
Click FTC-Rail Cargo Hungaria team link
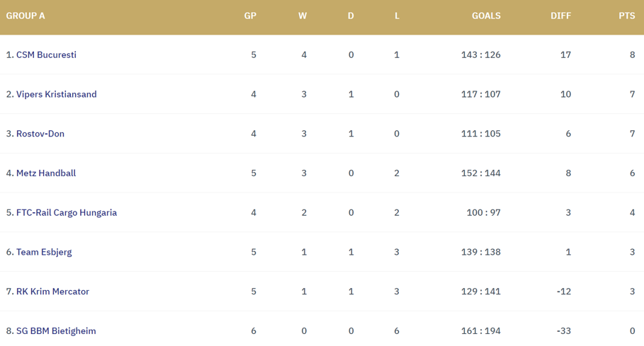(x=67, y=212)
